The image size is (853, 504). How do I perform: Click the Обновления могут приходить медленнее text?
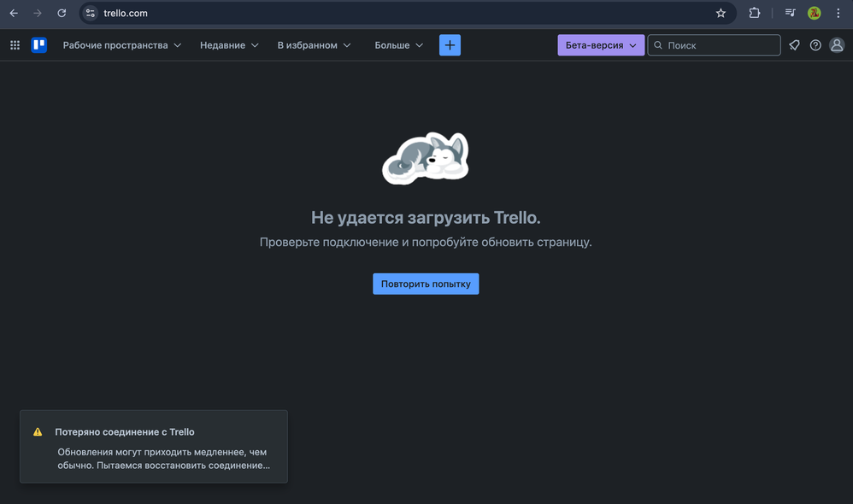point(164,459)
